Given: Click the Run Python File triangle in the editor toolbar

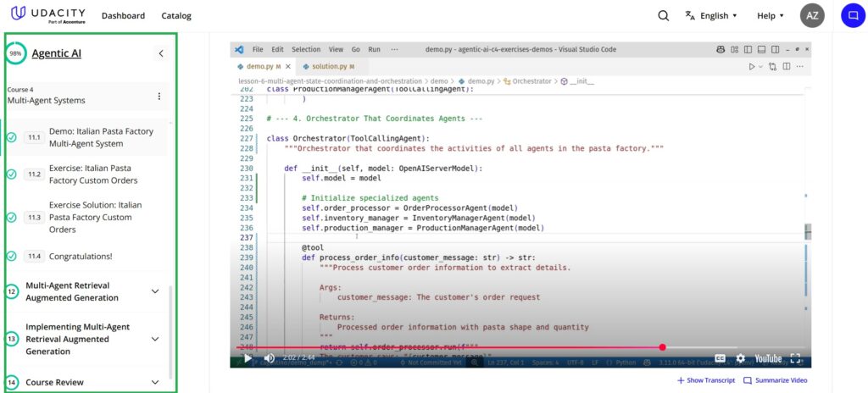Looking at the screenshot, I should point(752,67).
